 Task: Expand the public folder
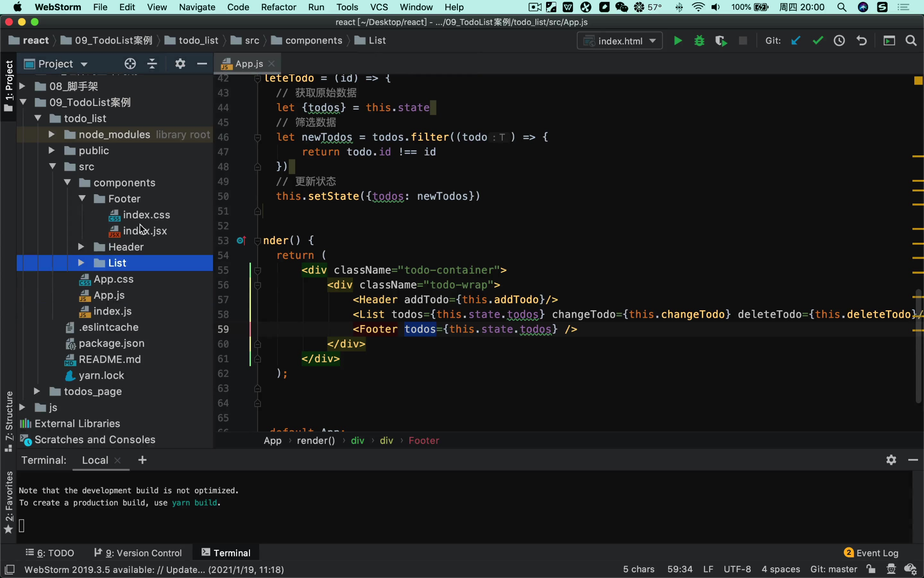(51, 150)
